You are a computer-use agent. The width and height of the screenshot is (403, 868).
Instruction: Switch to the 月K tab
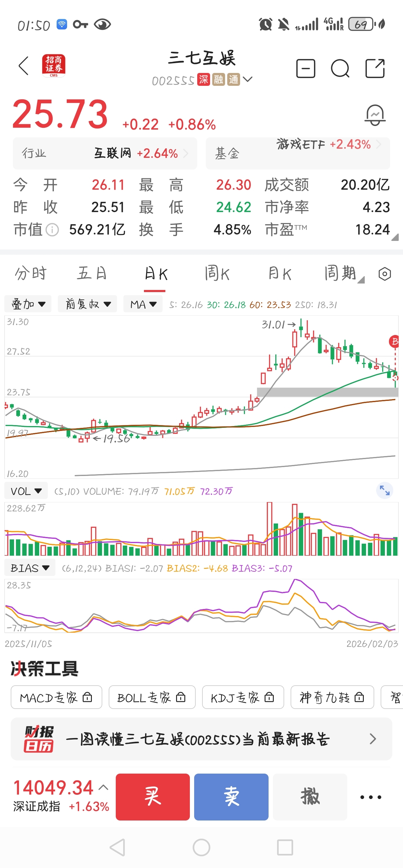click(280, 273)
